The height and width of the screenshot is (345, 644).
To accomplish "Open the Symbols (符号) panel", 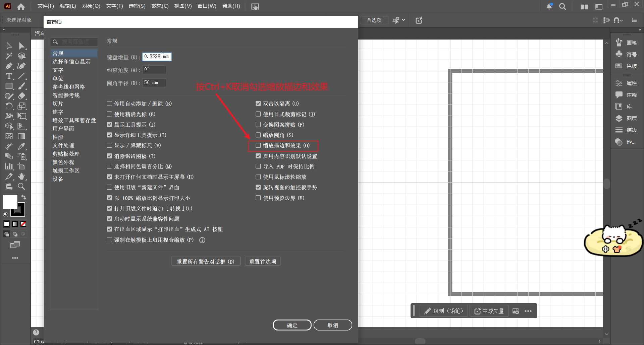I will [x=626, y=54].
